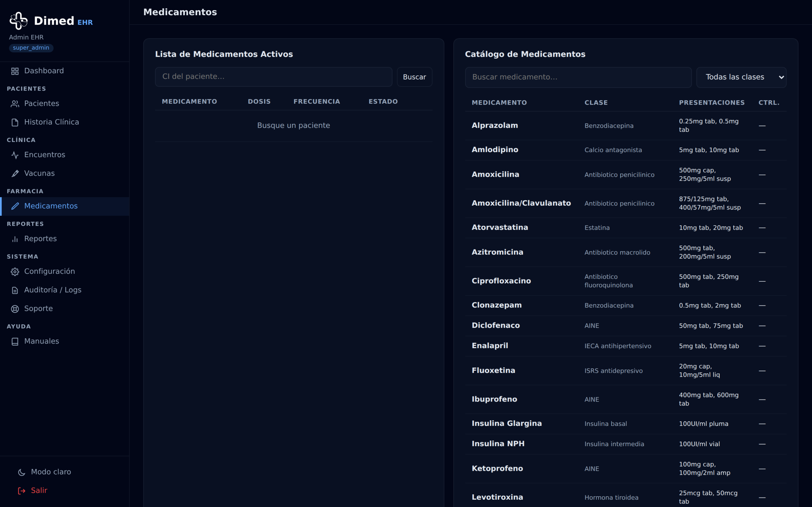Click the Dimed EHR logo icon
The height and width of the screenshot is (507, 812).
[18, 21]
